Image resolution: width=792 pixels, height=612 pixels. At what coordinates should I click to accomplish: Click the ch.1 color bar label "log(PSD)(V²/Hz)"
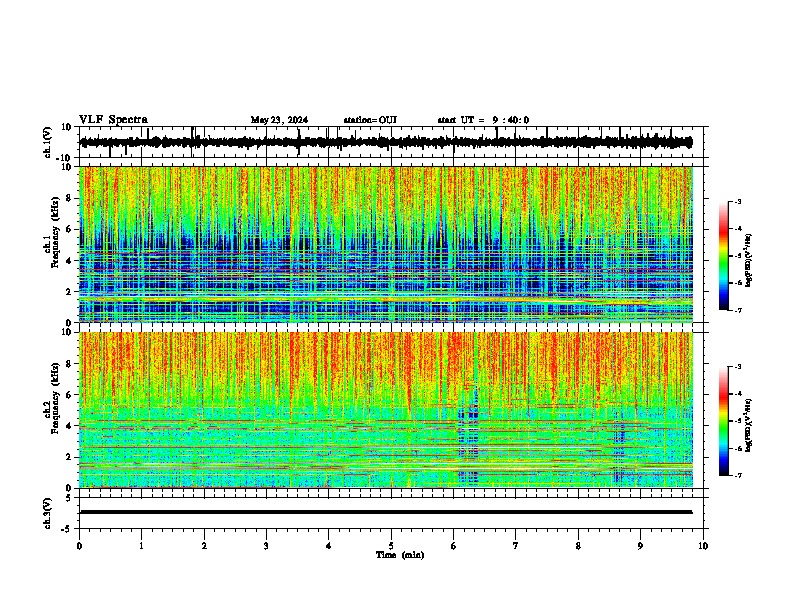coord(748,261)
